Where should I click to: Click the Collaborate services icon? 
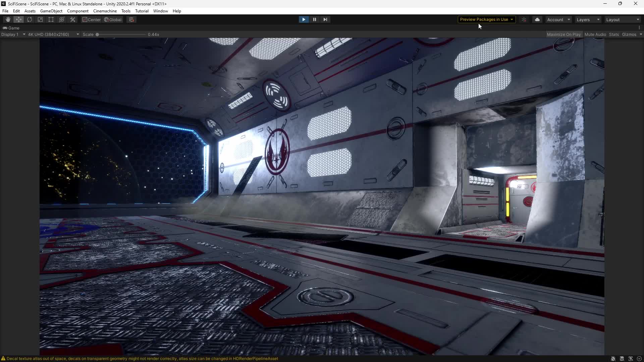[524, 19]
